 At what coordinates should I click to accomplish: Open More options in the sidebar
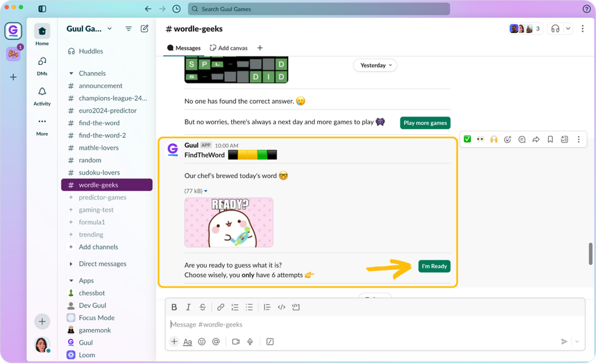coord(42,126)
